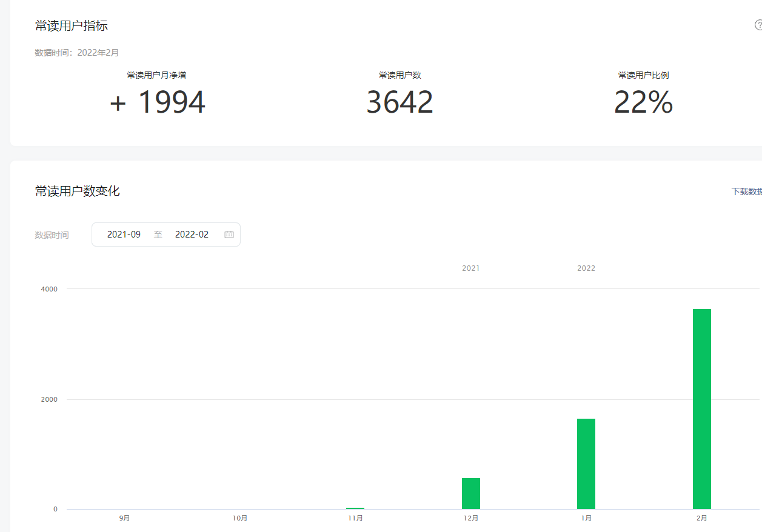Click the February (2月) bar
The image size is (762, 532).
tap(702, 409)
